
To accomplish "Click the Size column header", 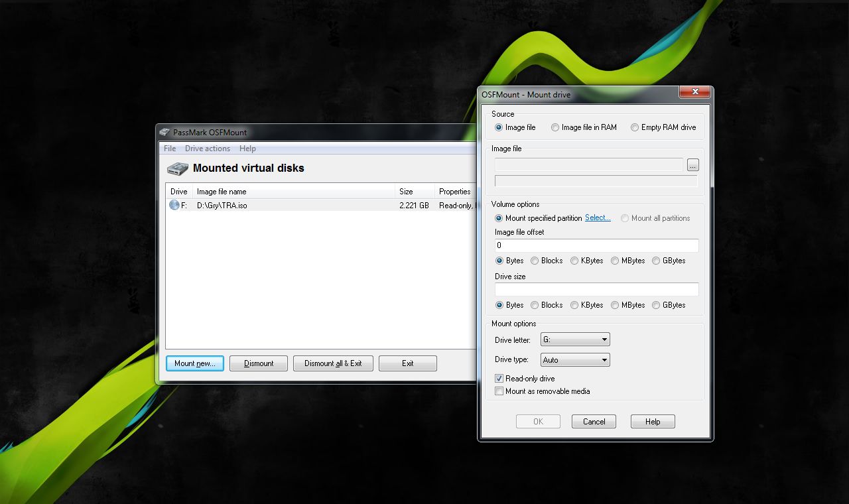I will click(415, 192).
